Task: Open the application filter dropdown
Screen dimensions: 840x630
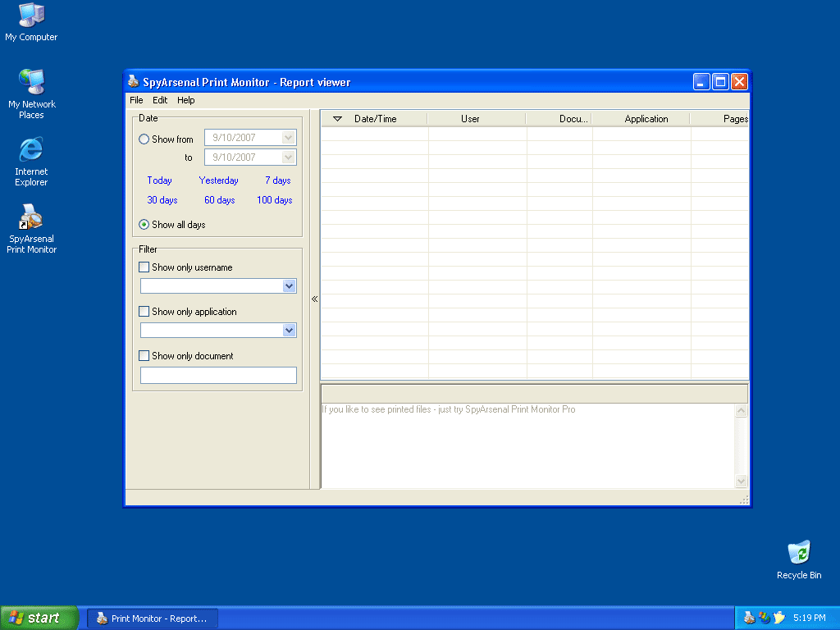Action: pyautogui.click(x=289, y=331)
